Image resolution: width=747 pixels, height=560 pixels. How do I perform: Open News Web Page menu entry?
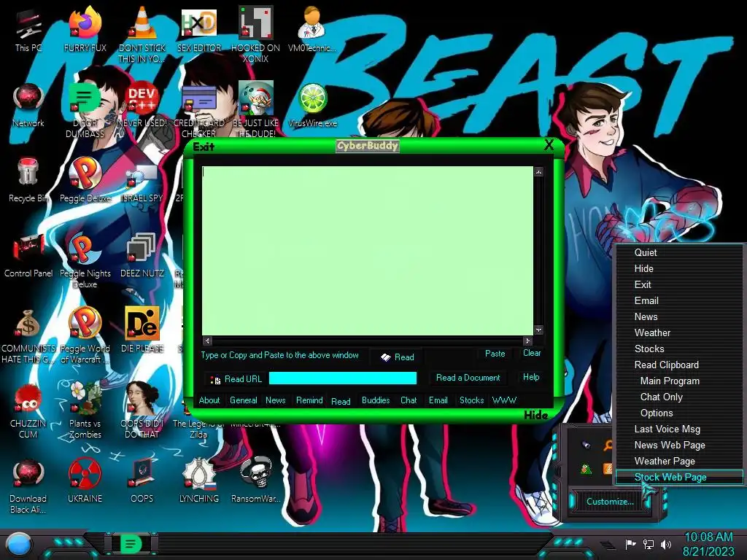(680, 446)
